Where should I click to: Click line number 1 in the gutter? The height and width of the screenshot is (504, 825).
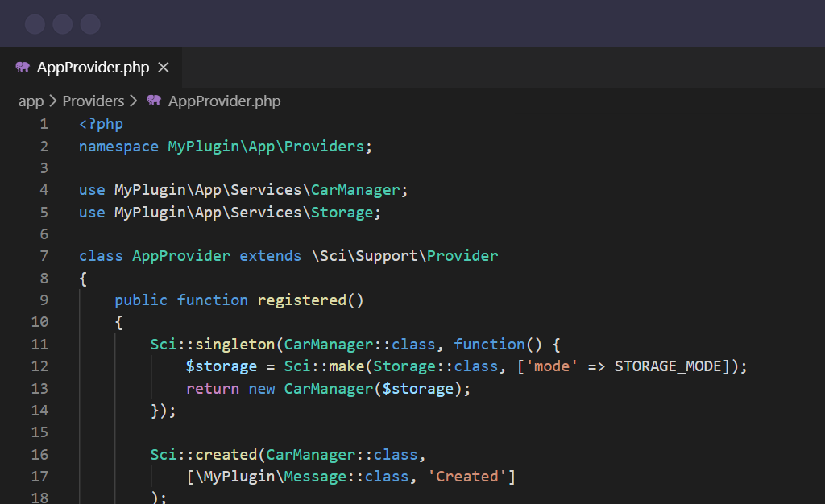(x=44, y=124)
